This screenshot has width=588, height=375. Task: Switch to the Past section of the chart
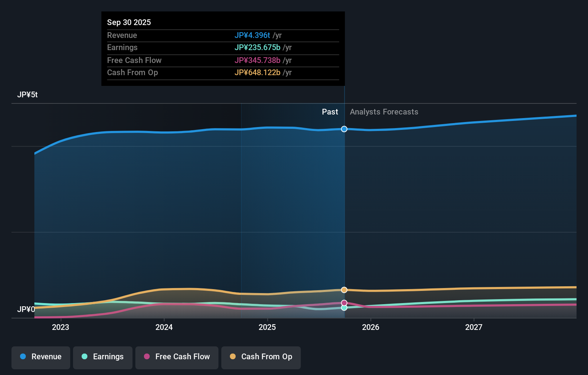(x=330, y=112)
